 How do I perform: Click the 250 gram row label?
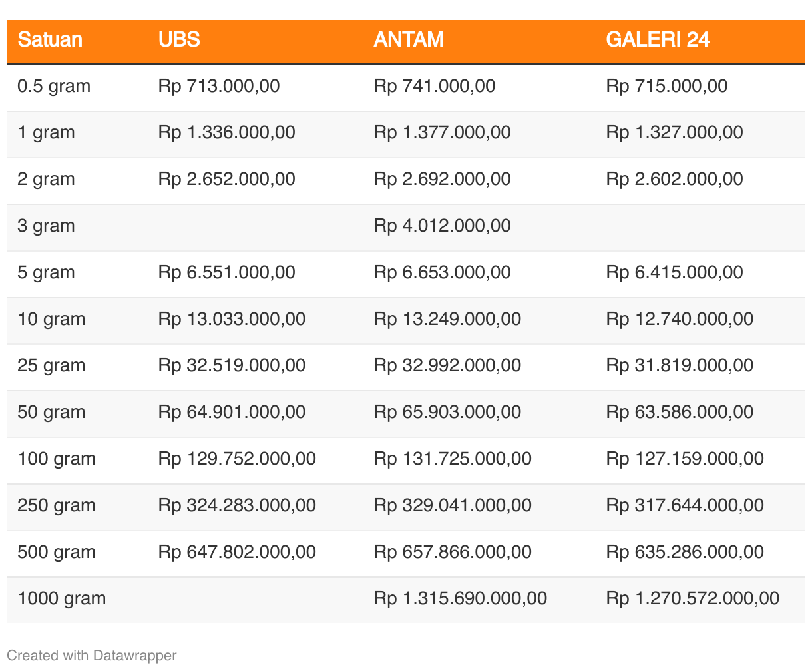57,505
